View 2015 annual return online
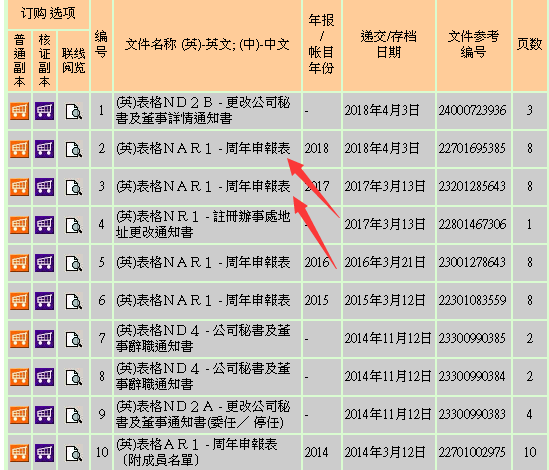Viewport: 549px width, 470px height. point(74,301)
